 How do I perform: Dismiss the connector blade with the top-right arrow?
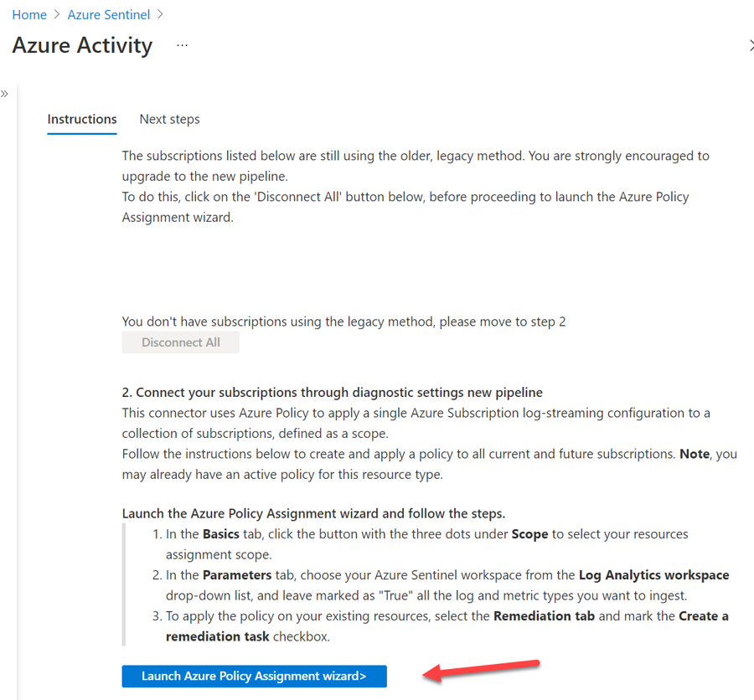point(750,45)
